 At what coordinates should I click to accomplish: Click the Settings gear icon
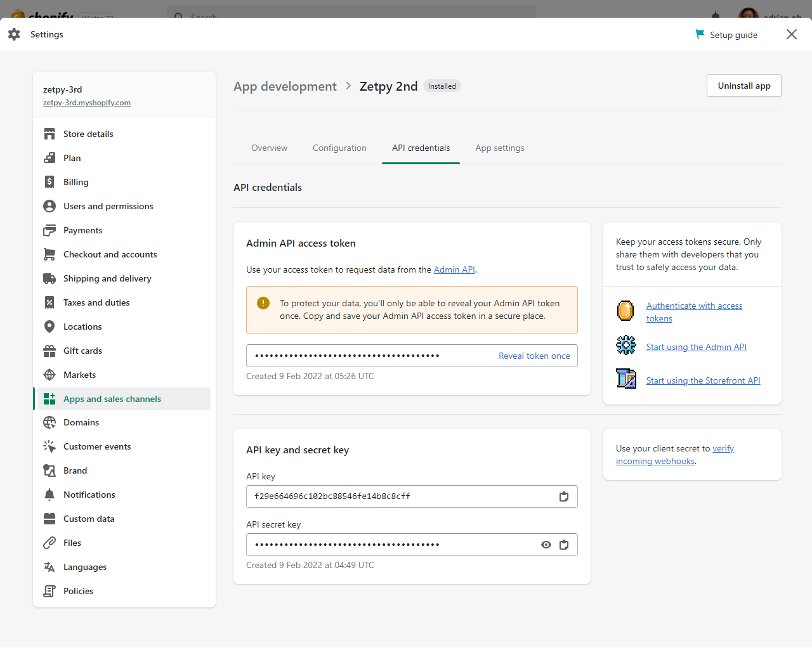click(x=14, y=34)
